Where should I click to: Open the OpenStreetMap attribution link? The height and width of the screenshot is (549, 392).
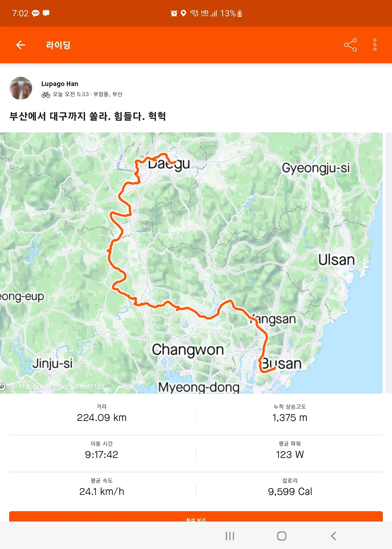click(78, 387)
